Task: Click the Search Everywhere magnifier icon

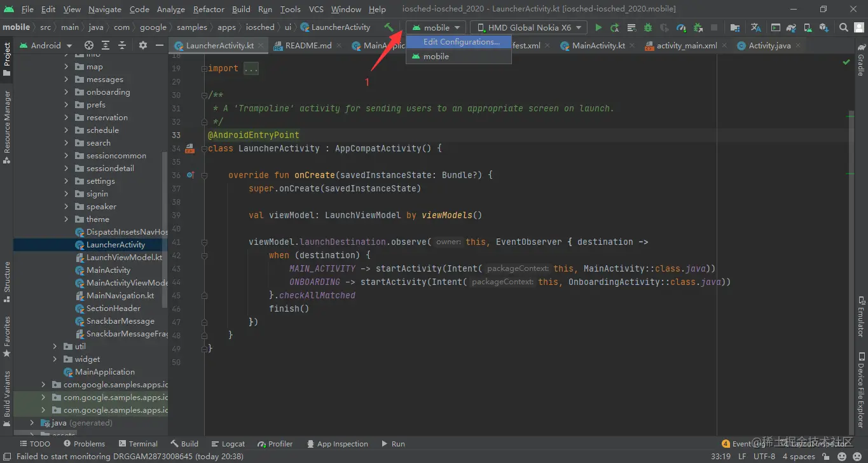Action: (x=844, y=27)
